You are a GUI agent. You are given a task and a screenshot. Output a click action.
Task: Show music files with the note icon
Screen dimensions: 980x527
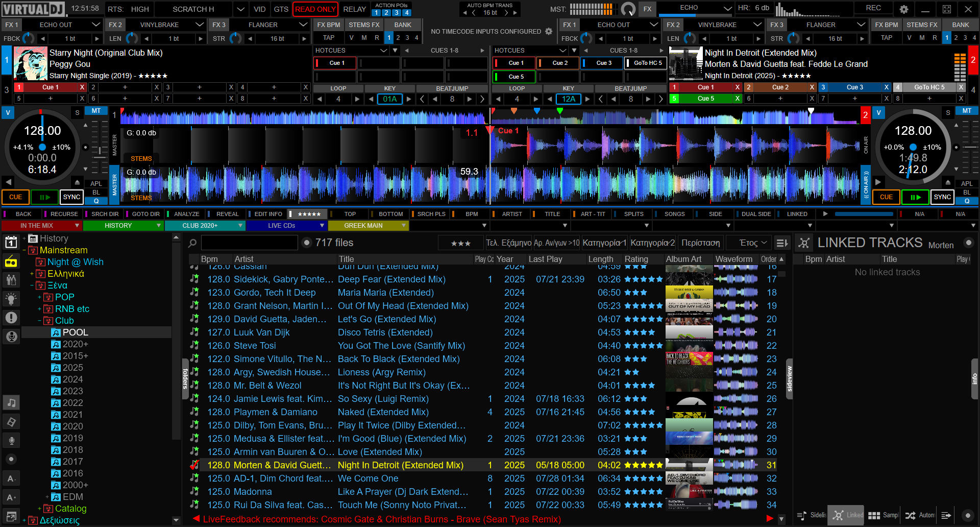(11, 403)
